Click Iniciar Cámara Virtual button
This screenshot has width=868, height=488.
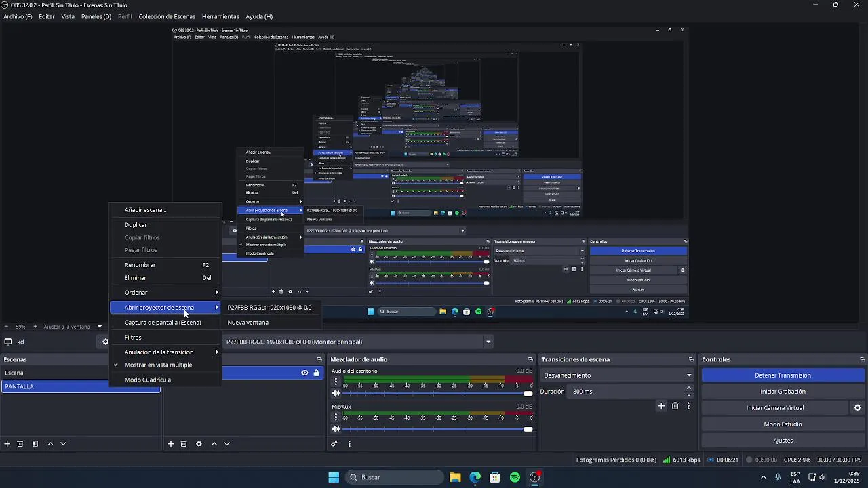(775, 408)
